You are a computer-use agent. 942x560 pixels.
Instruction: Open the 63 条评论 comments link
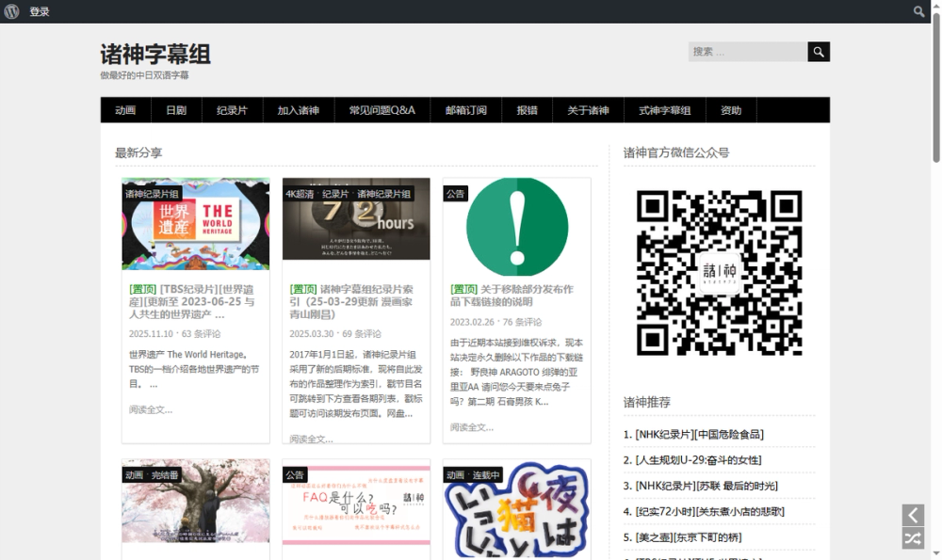point(201,334)
